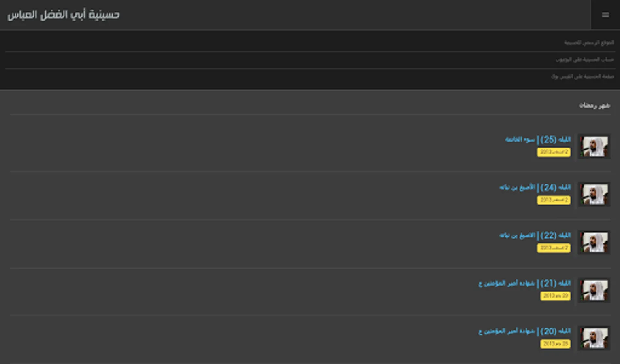The image size is (620, 364).
Task: Click the yellow date badge under Night (25)
Action: (554, 152)
